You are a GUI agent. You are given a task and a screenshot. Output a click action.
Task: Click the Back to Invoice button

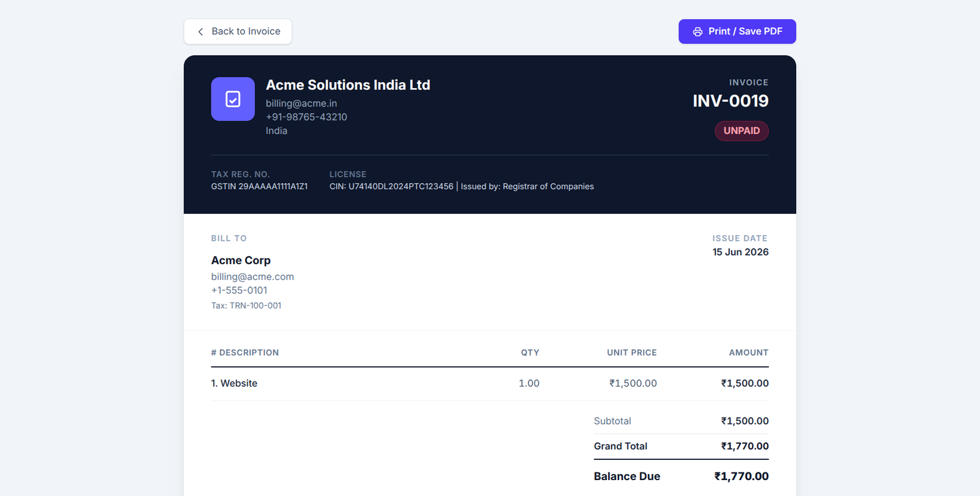238,31
